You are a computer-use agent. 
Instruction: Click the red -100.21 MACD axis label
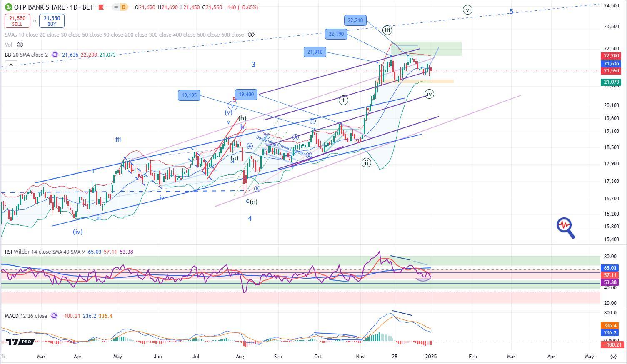point(612,344)
